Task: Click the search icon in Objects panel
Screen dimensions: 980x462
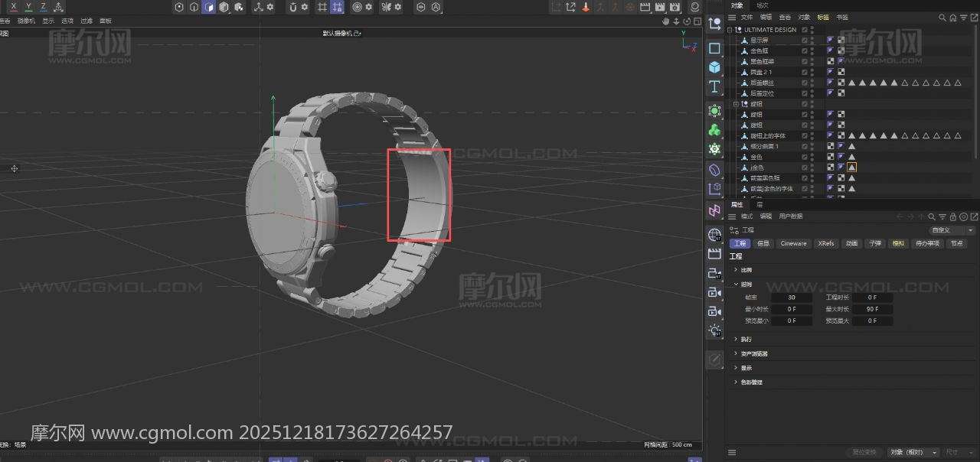Action: [943, 18]
